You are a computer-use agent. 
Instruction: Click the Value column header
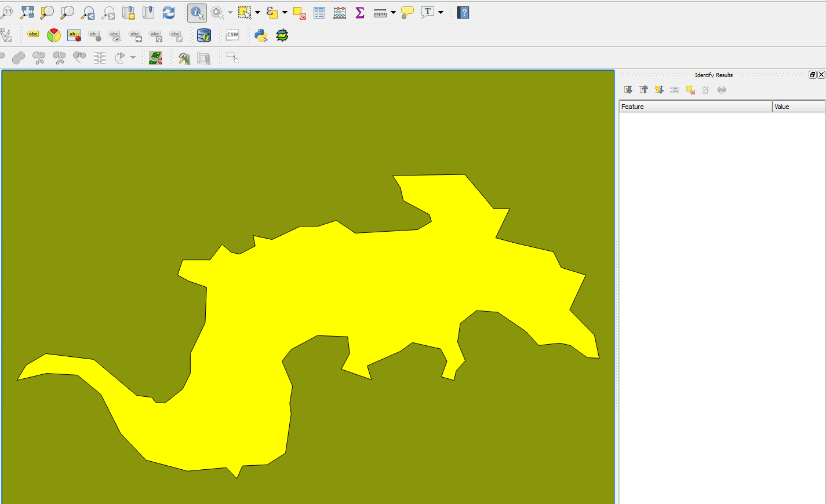799,107
